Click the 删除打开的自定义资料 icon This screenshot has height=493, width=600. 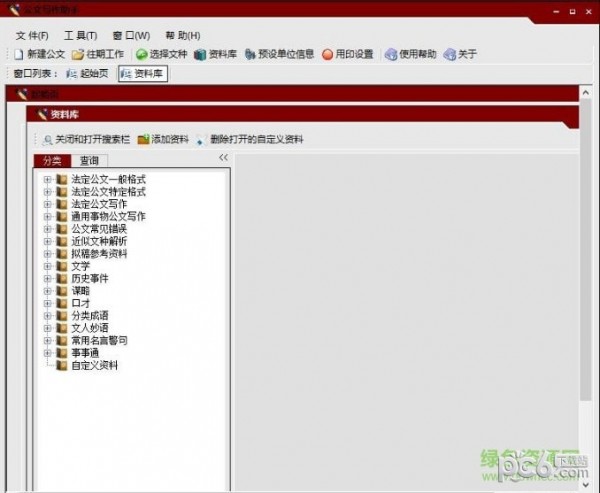pyautogui.click(x=201, y=140)
